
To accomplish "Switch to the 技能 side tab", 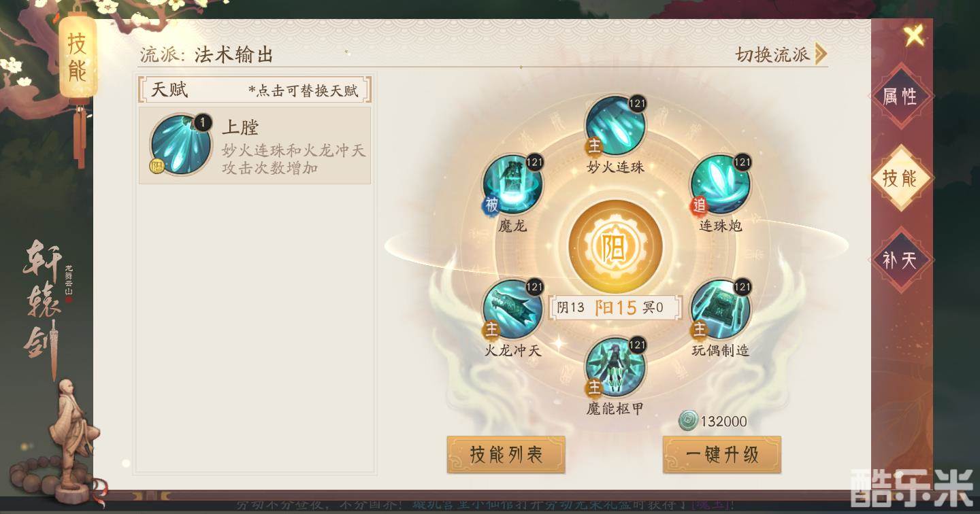I will [x=900, y=178].
